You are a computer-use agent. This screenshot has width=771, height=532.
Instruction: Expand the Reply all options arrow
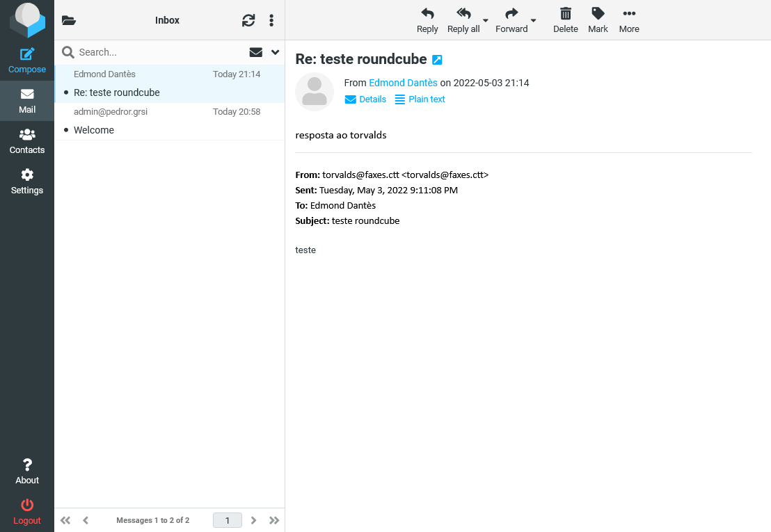(486, 21)
